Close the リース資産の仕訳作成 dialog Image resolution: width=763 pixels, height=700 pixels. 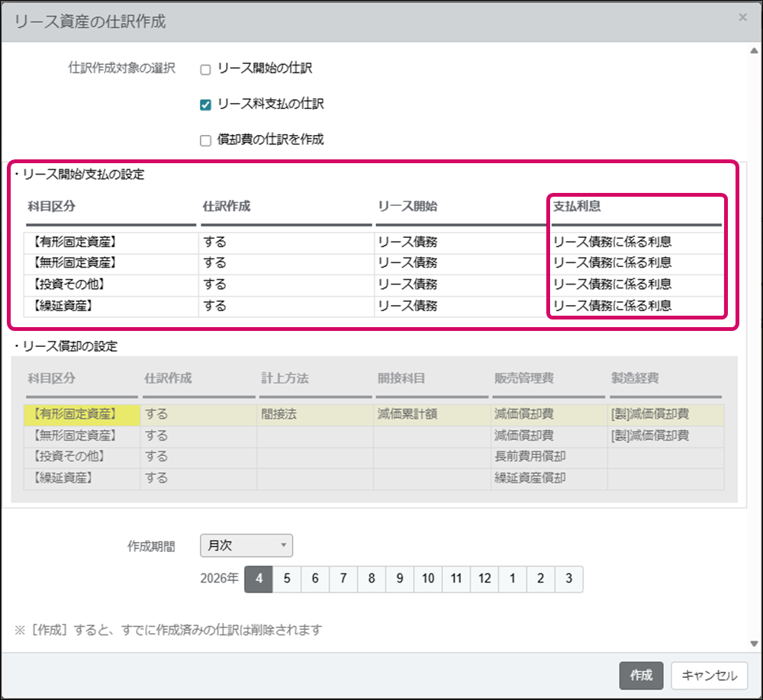point(742,17)
